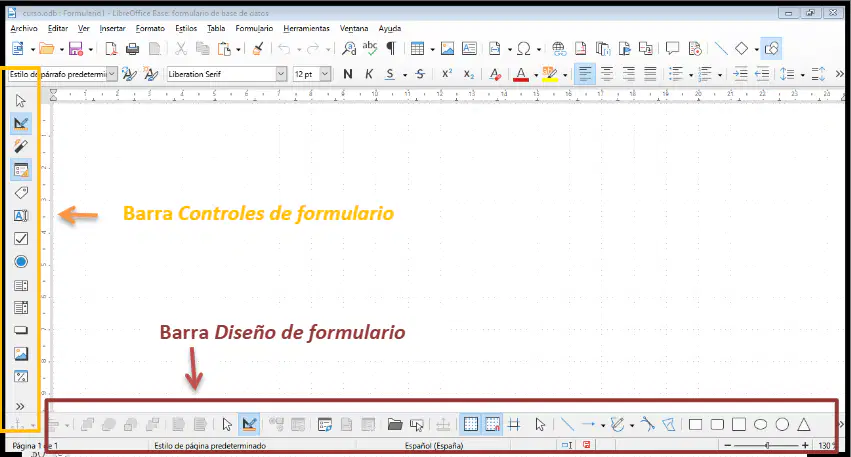The width and height of the screenshot is (851, 457).
Task: Click 'Estilo de página predeterminado' in status bar
Action: click(210, 446)
